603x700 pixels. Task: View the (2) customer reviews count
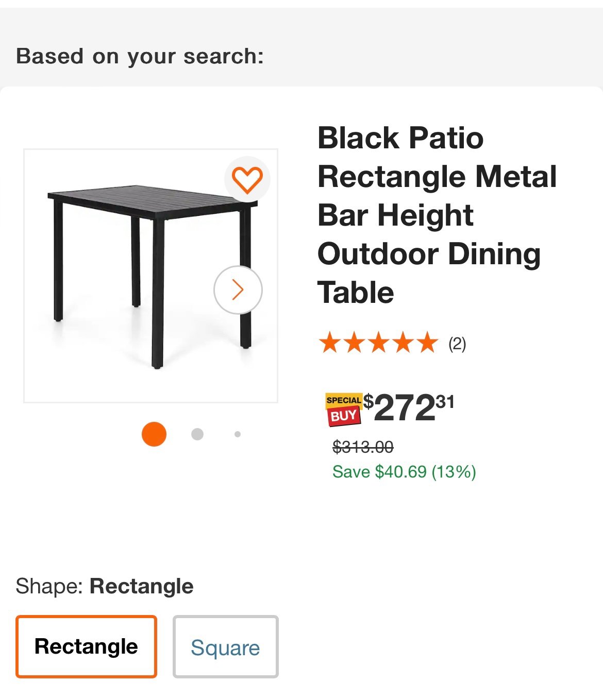[457, 344]
